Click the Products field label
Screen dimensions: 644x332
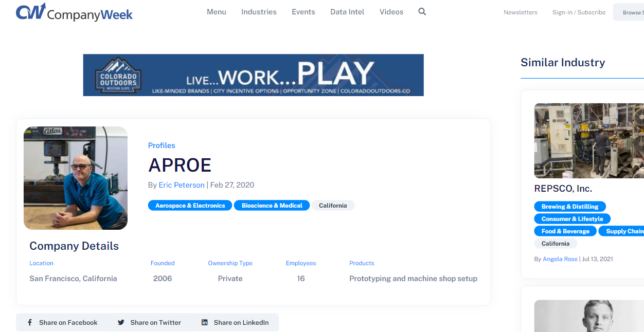coord(362,263)
